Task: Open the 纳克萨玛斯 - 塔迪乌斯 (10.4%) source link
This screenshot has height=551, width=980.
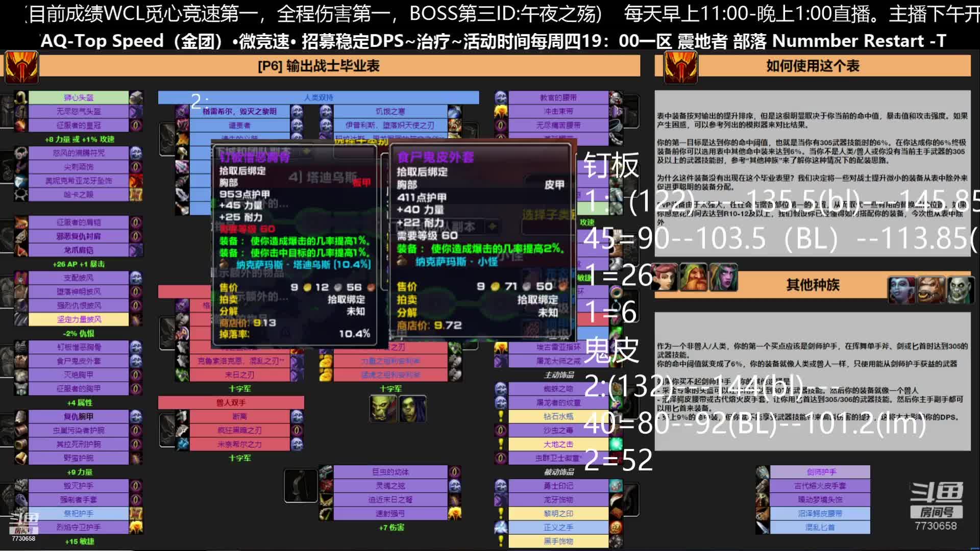Action: (x=303, y=264)
